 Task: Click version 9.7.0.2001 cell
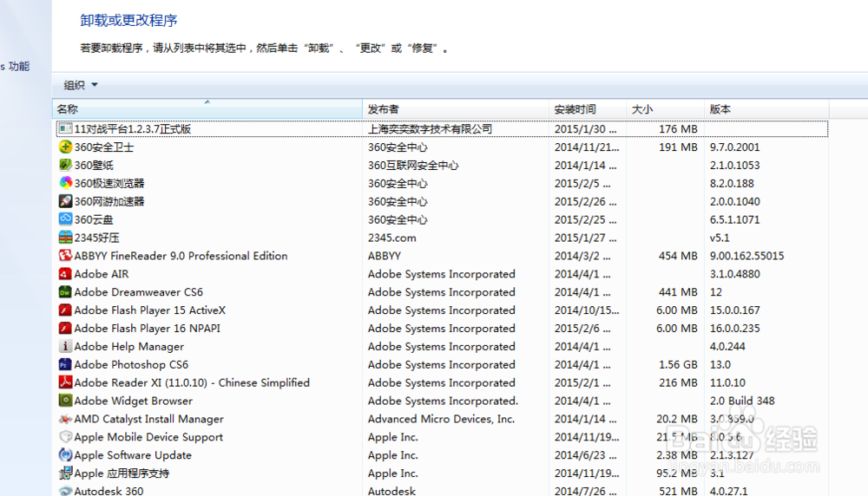point(734,147)
